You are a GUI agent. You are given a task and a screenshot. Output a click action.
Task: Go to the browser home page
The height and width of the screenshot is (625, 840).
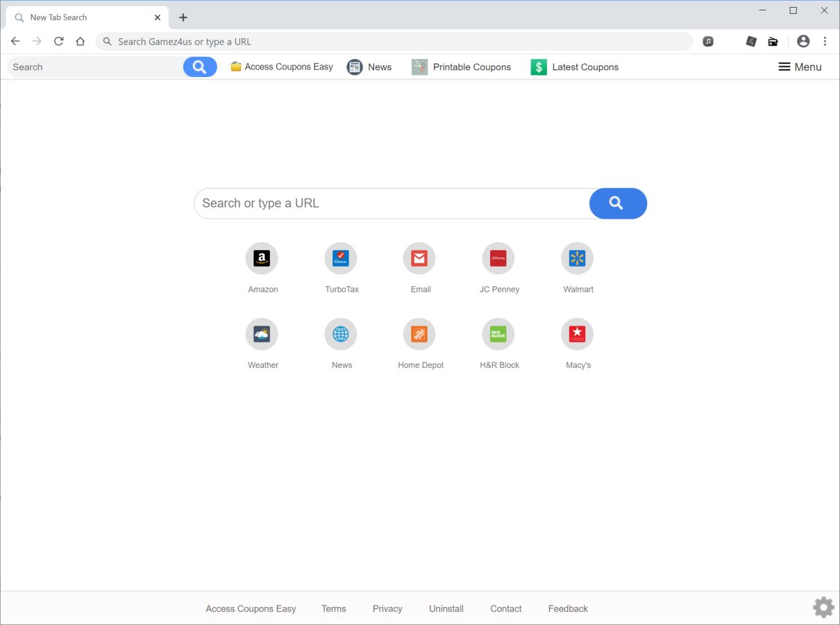click(81, 42)
